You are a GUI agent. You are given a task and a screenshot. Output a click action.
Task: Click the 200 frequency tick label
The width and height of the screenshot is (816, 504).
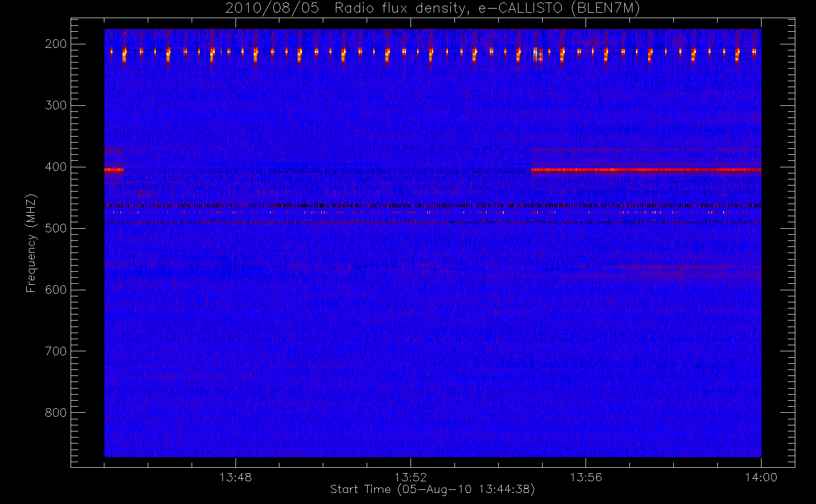(x=56, y=44)
